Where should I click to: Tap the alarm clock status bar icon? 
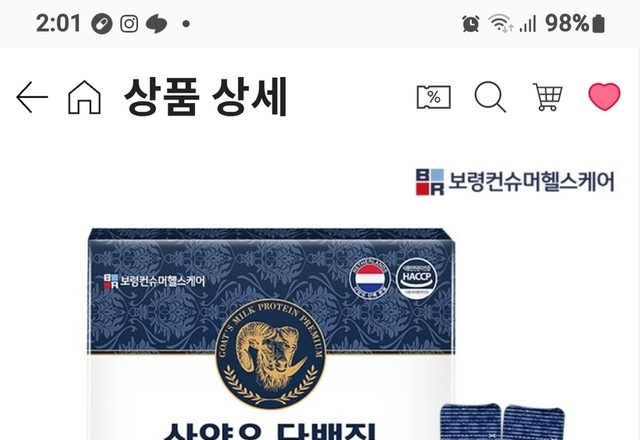click(471, 23)
